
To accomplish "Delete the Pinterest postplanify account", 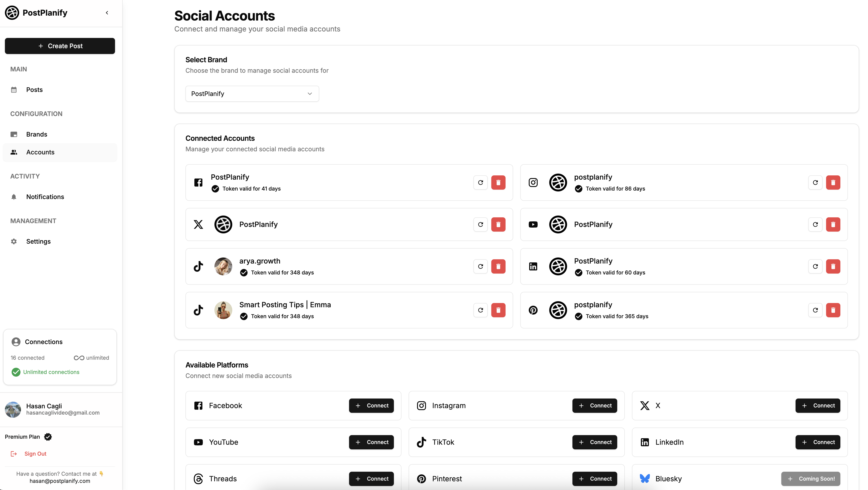I will click(833, 310).
